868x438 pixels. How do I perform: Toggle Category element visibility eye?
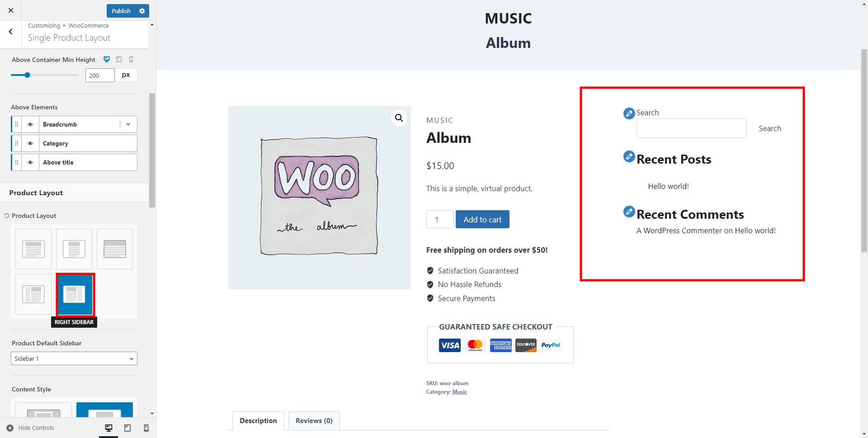click(30, 143)
